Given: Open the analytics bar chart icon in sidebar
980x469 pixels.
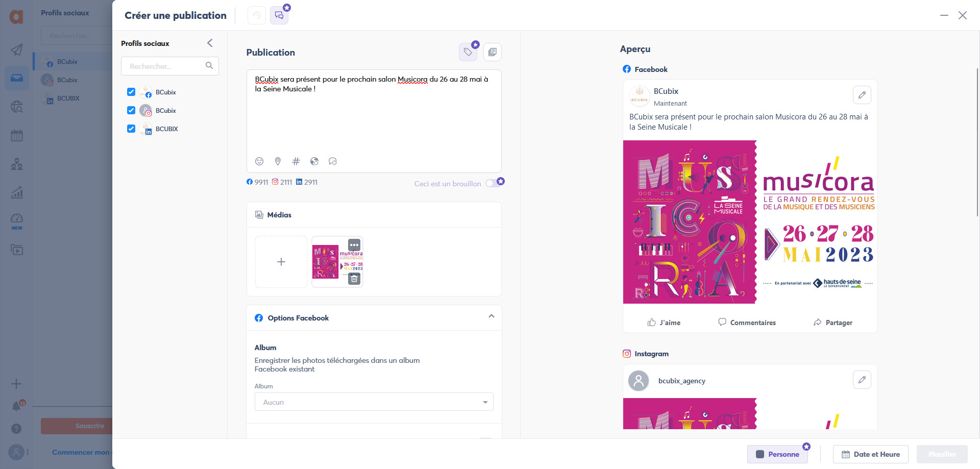Looking at the screenshot, I should point(17,192).
